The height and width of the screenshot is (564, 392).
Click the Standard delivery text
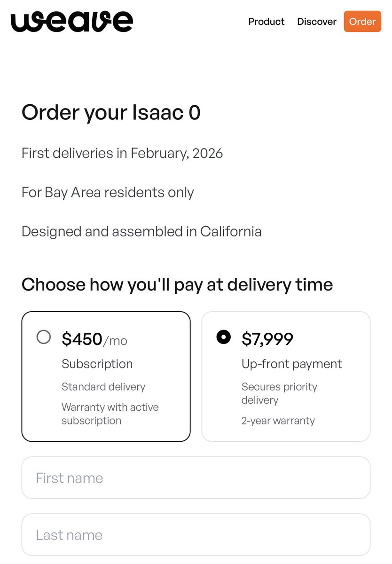coord(103,387)
